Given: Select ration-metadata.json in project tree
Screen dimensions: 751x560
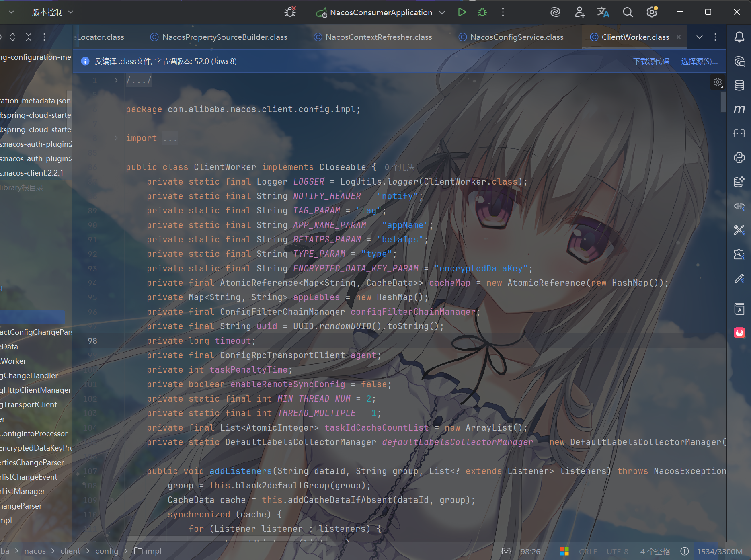Looking at the screenshot, I should click(35, 101).
